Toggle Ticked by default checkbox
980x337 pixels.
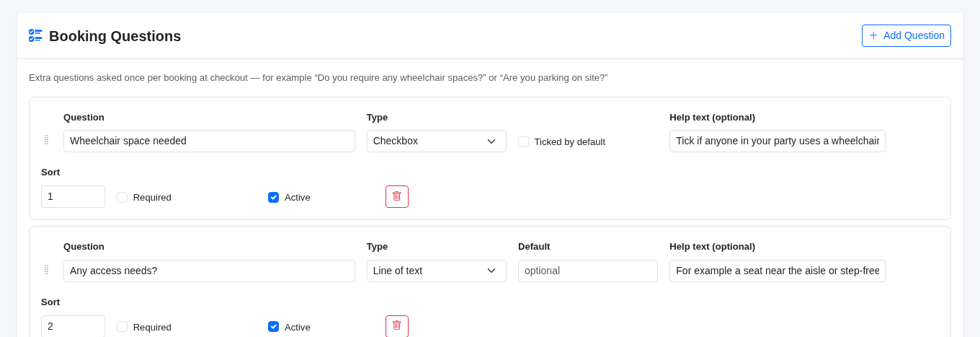coord(523,142)
